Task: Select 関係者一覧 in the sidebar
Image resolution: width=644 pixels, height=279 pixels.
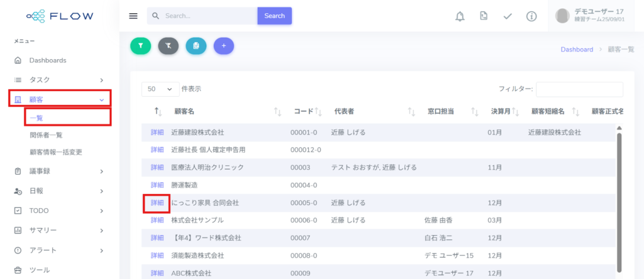Action: [x=46, y=135]
